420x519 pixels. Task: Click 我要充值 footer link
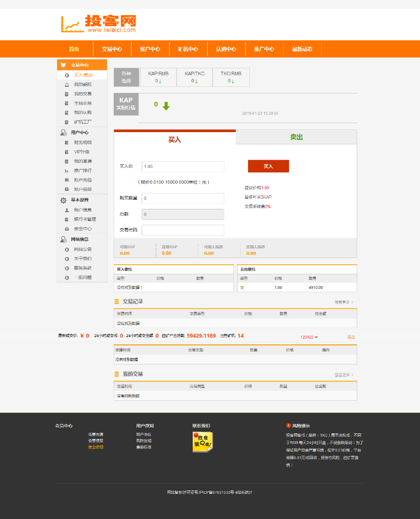coord(96,434)
